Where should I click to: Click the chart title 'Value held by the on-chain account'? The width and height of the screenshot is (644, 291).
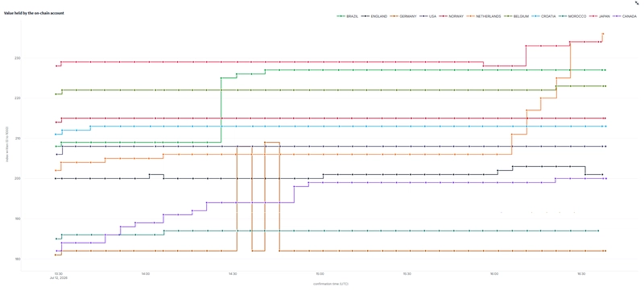pos(34,13)
